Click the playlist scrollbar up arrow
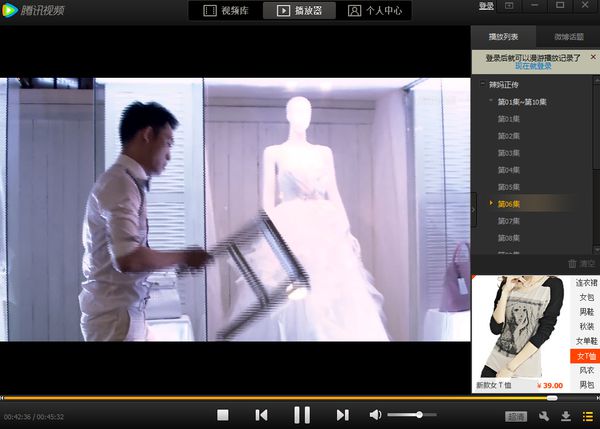Viewport: 600px width, 429px height. tap(597, 80)
